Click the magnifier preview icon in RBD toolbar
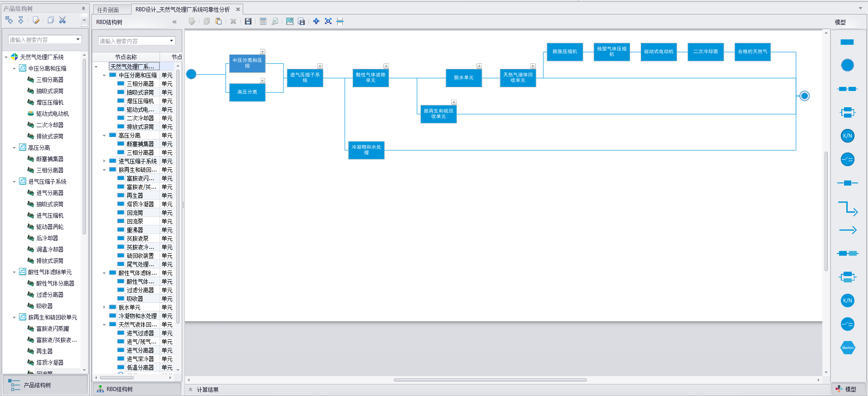The height and width of the screenshot is (396, 868). (275, 21)
